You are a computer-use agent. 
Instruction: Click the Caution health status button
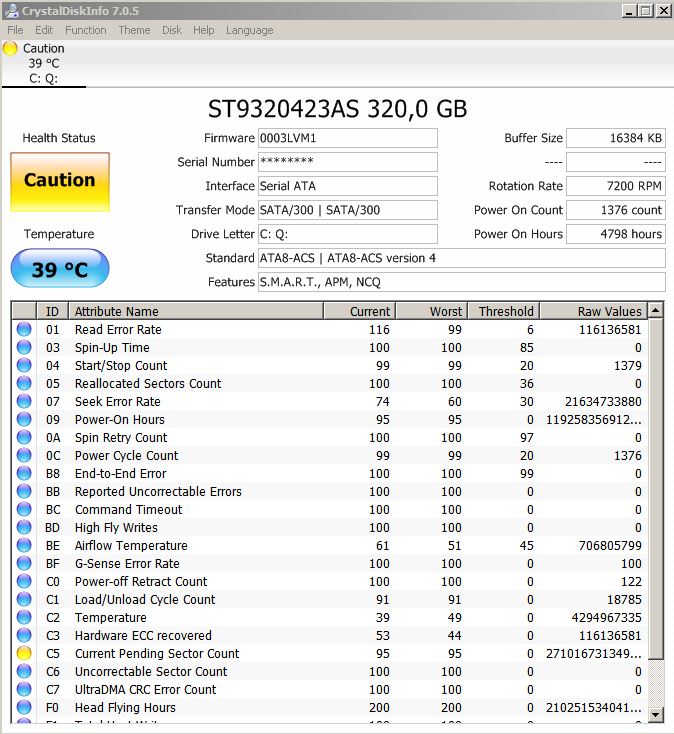[60, 182]
